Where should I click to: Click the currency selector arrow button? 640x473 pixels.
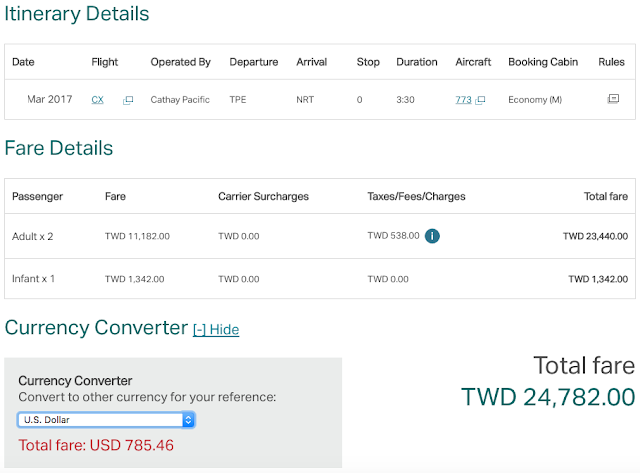coord(188,420)
